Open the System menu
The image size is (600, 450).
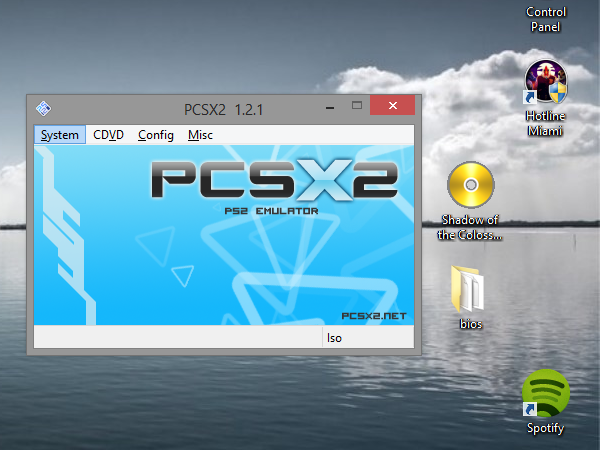tap(60, 135)
